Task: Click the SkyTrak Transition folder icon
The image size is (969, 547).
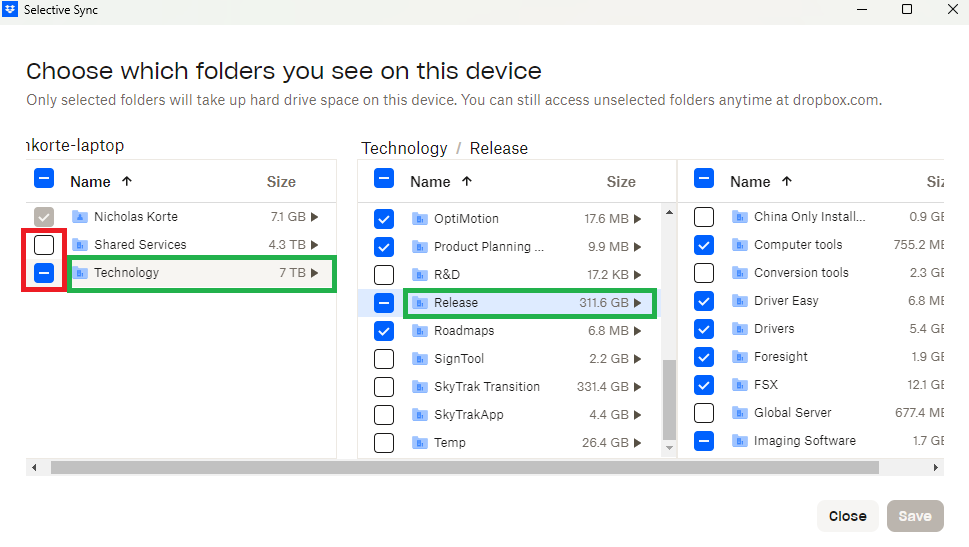Action: [x=420, y=387]
